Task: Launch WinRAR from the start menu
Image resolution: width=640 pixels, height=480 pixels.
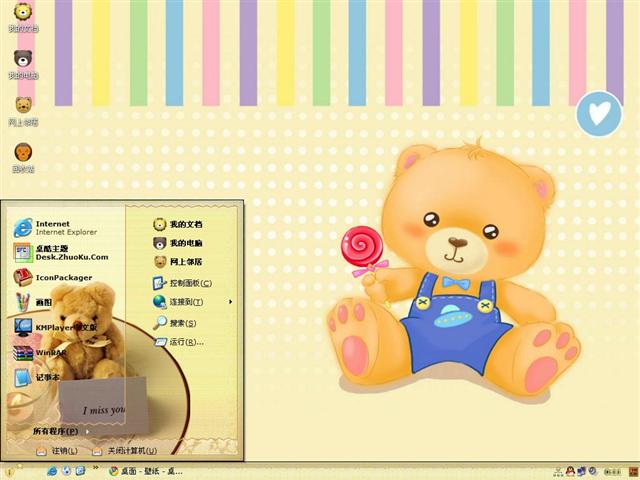Action: (x=40, y=353)
